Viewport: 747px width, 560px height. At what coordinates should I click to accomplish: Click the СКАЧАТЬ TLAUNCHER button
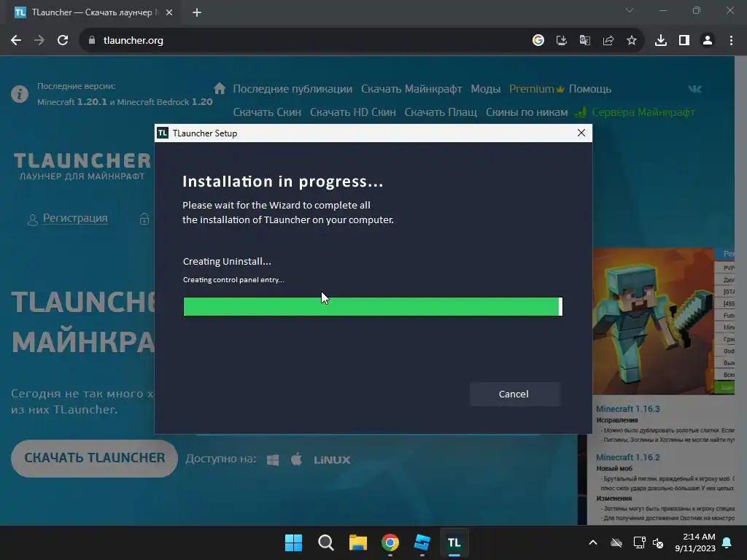tap(94, 458)
